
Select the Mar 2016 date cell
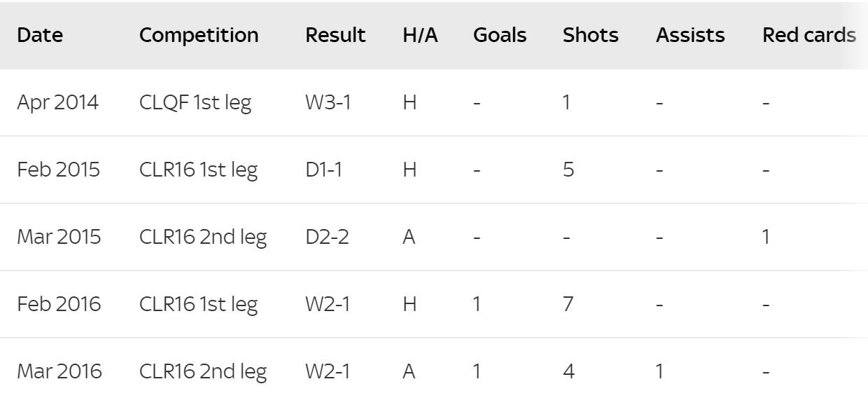(x=59, y=371)
